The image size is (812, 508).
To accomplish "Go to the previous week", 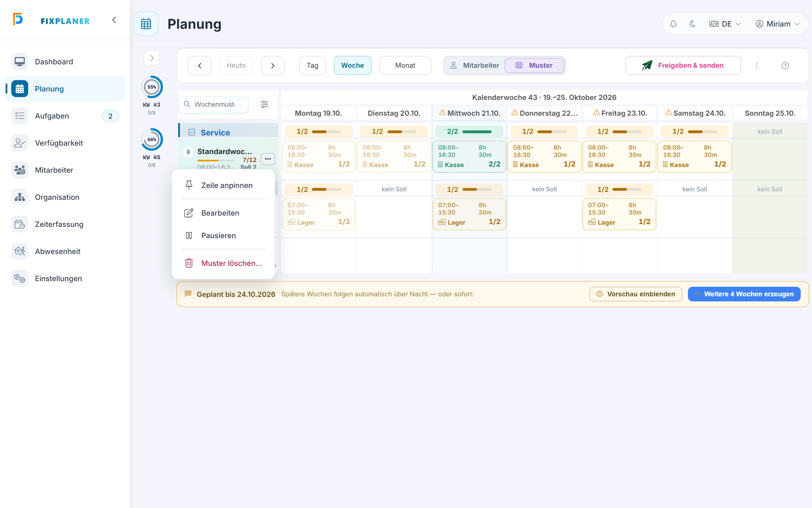I will [x=200, y=65].
